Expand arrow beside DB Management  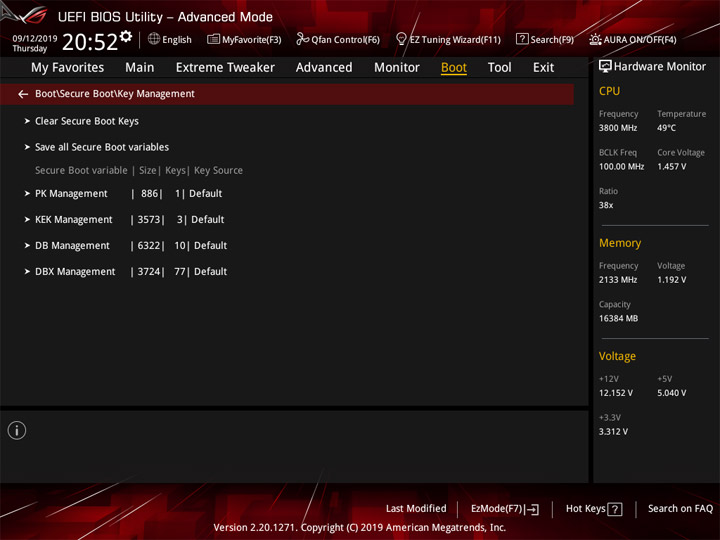click(27, 245)
